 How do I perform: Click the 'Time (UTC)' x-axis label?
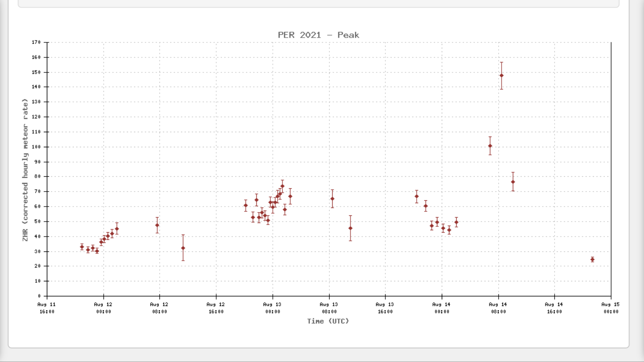coord(328,321)
